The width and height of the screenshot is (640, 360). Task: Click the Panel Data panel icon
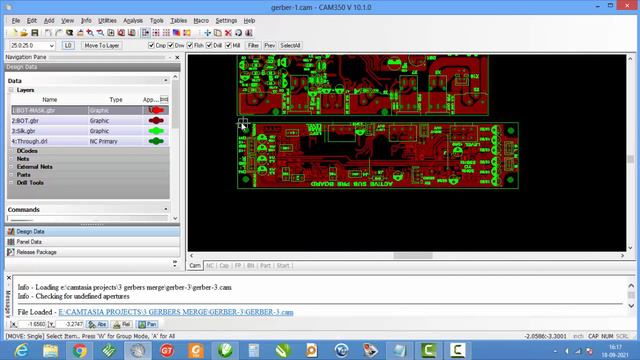(x=11, y=242)
